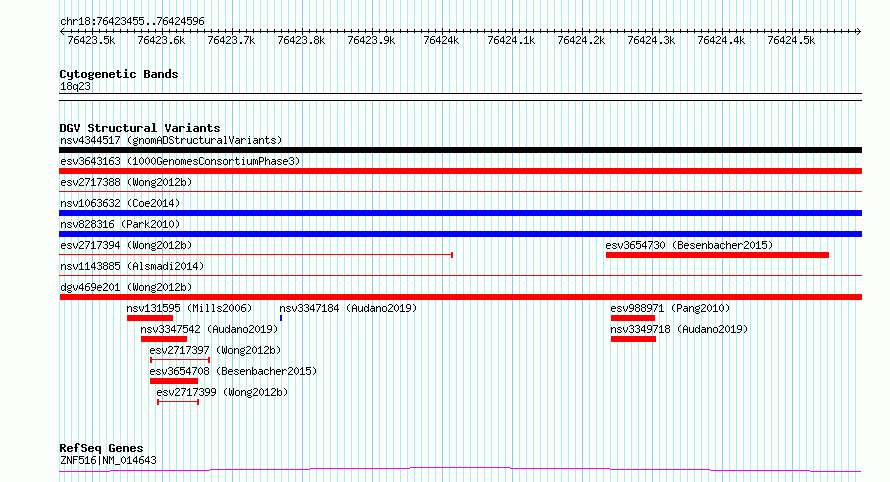Open the nsv1063632 (Coe2014) variant label
This screenshot has width=890, height=482.
tap(120, 203)
